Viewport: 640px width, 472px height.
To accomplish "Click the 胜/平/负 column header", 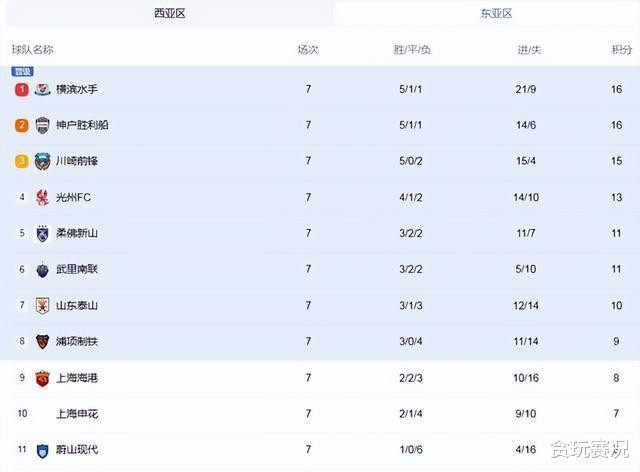I will (x=412, y=50).
